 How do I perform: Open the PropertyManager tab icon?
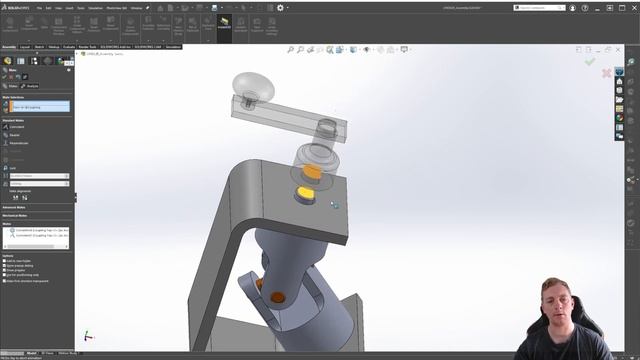point(21,61)
